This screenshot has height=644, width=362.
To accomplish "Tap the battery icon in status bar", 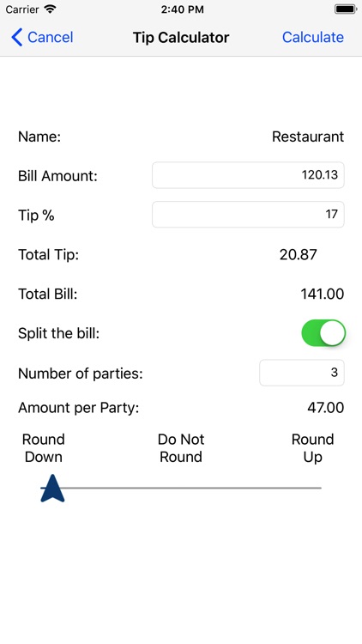I will click(x=345, y=9).
